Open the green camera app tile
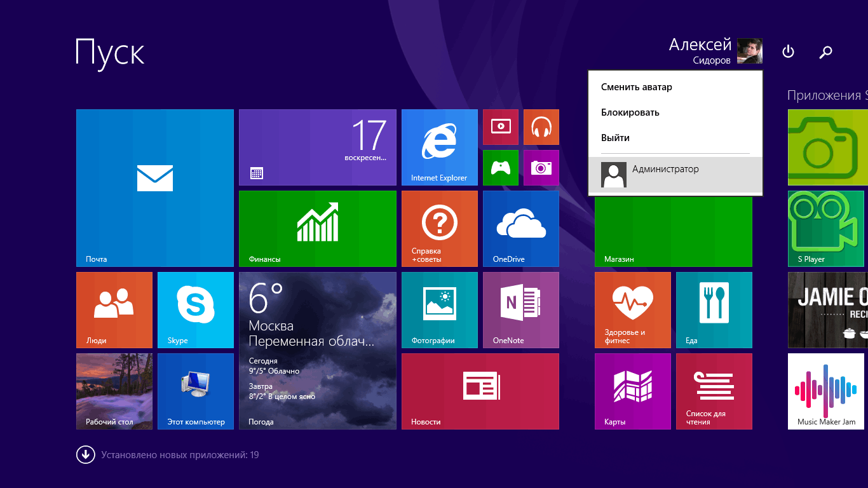 point(828,147)
